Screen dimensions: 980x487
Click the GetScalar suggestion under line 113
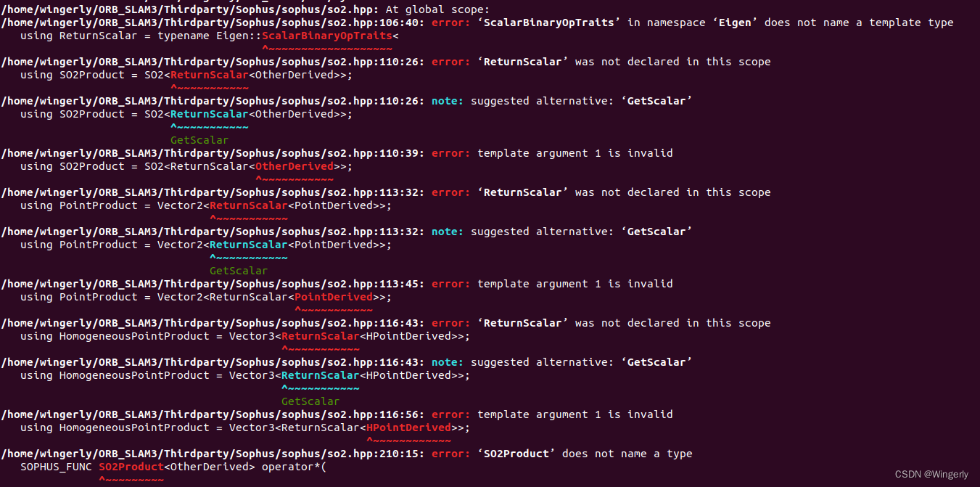pos(238,270)
